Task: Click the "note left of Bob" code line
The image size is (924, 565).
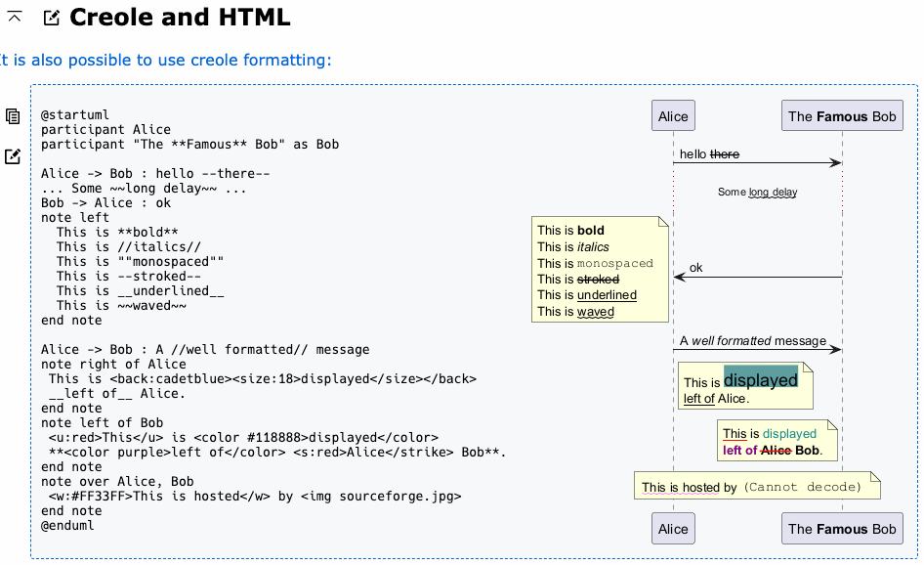Action: pos(102,423)
